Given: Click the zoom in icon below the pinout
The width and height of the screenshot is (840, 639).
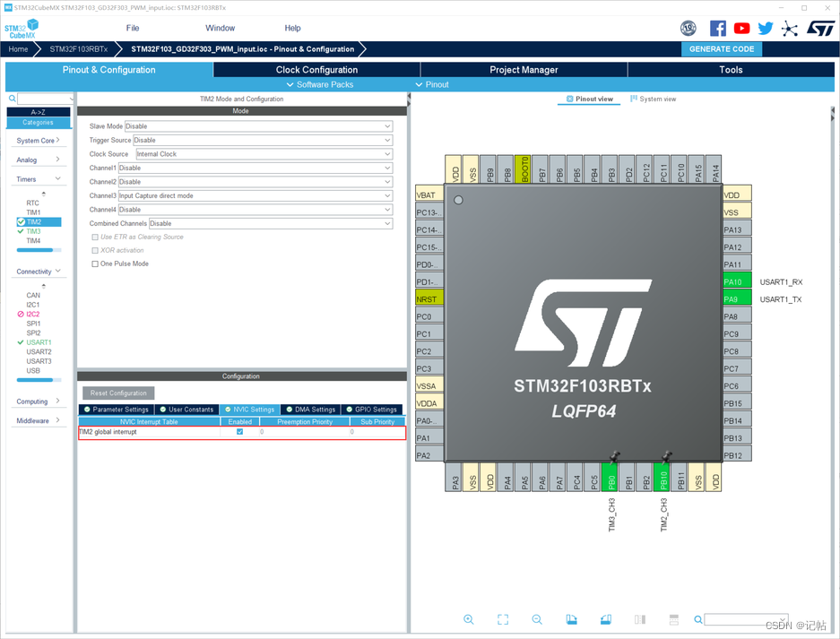Looking at the screenshot, I should [x=469, y=619].
